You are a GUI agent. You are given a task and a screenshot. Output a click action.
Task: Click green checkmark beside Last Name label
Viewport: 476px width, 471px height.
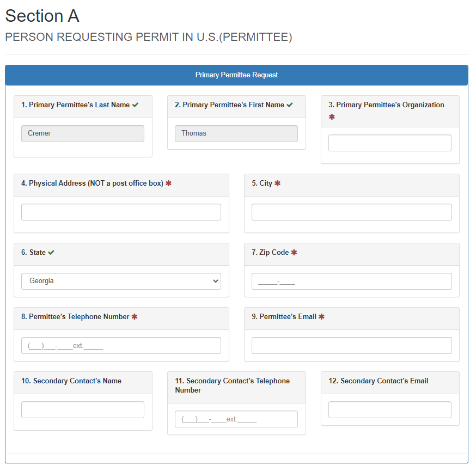click(x=135, y=105)
